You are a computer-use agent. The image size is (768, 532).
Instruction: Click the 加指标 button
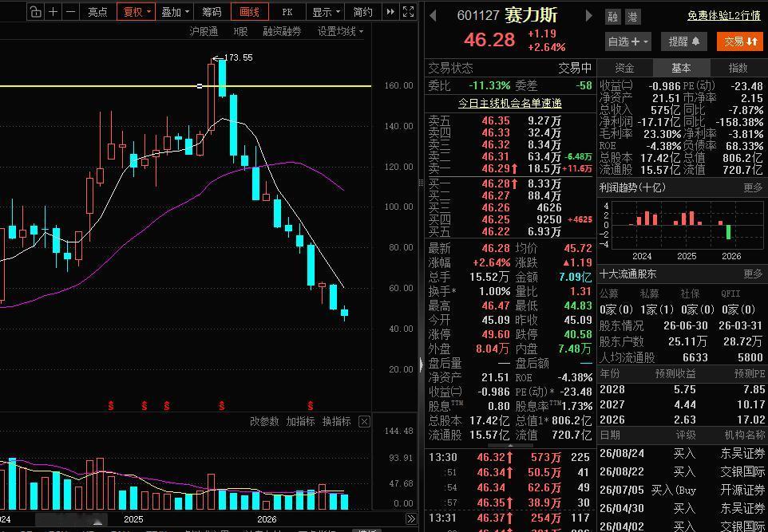click(x=300, y=421)
